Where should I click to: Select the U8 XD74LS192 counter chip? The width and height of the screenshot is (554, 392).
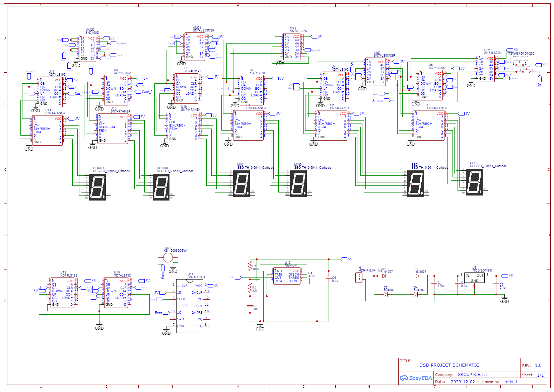(186, 88)
